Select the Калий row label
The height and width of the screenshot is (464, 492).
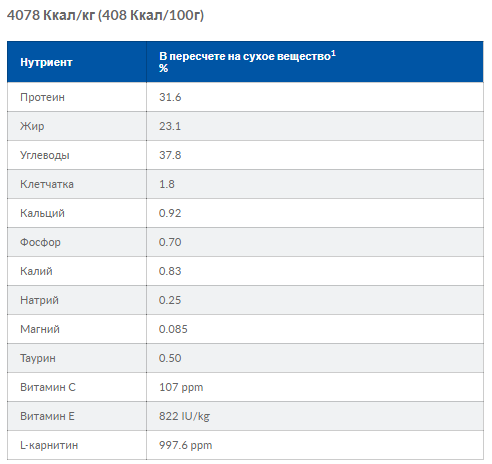click(36, 271)
